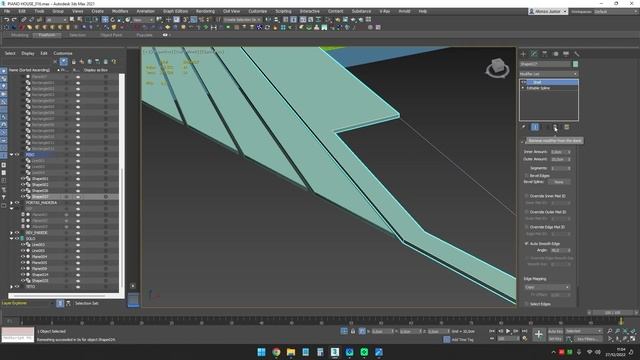Click the large Set Keys plus button
This screenshot has width=640, height=360.
[538, 335]
